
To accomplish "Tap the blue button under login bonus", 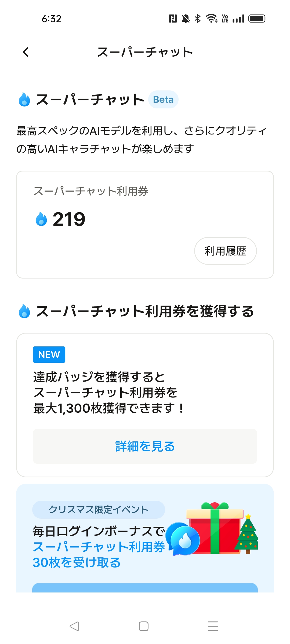I will click(x=145, y=588).
